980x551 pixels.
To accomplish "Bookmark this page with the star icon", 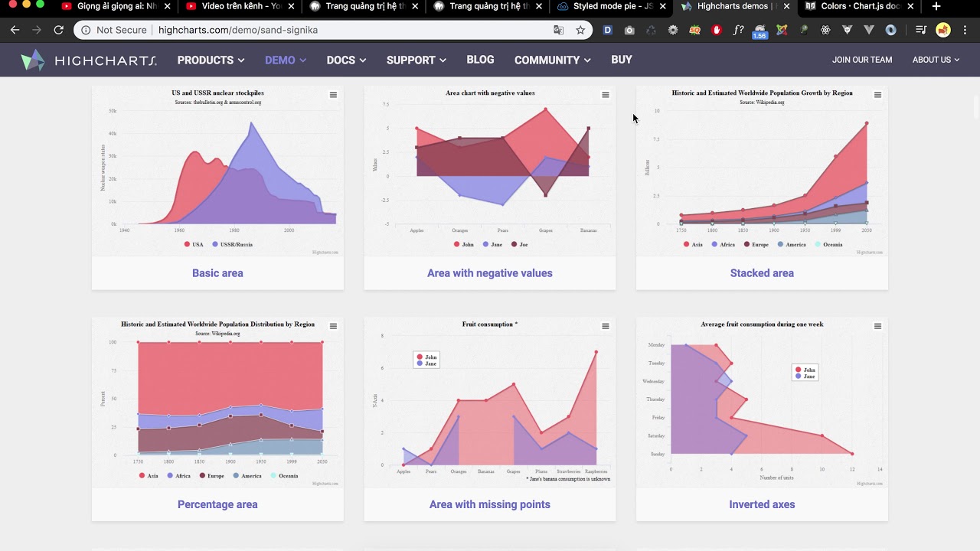I will coord(580,30).
